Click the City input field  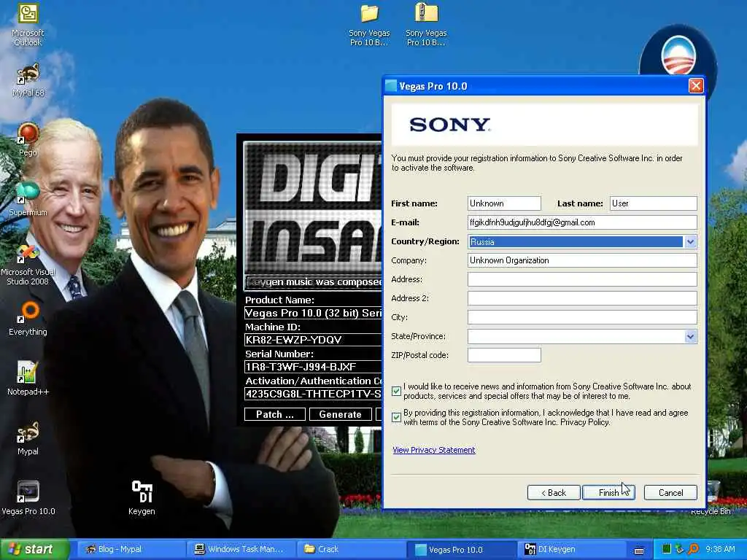coord(582,317)
